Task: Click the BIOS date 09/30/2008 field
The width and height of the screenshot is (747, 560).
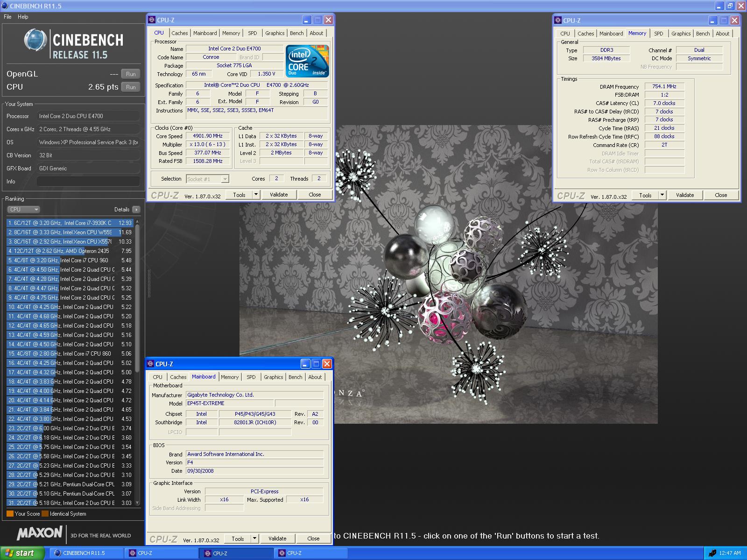Action: tap(254, 471)
